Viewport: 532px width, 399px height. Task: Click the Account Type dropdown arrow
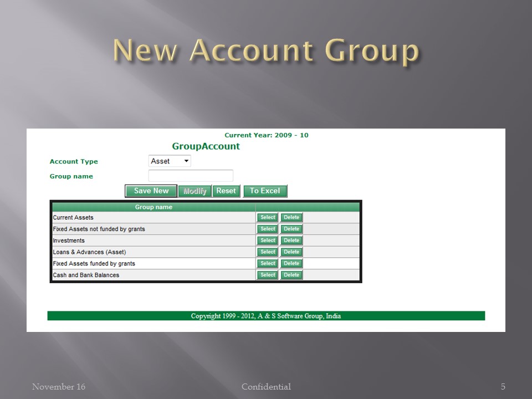click(x=187, y=161)
